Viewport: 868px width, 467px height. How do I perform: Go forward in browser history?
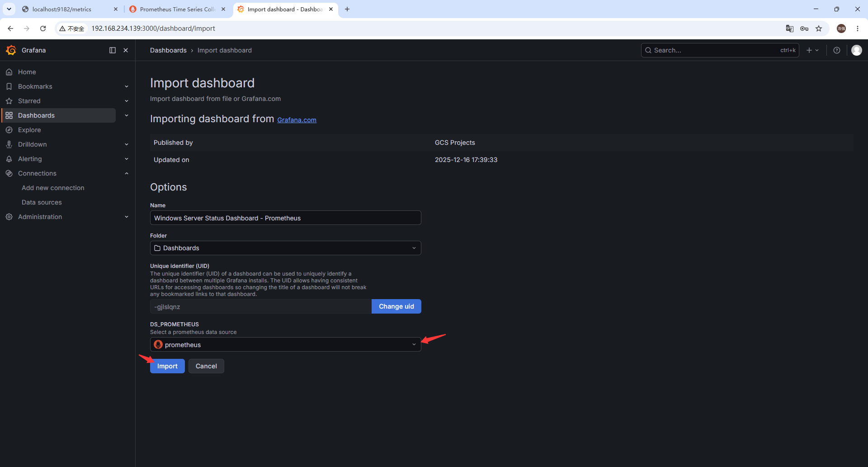click(27, 29)
